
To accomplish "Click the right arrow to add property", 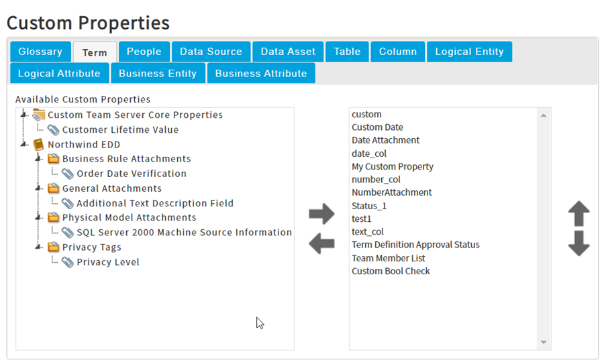I will pos(321,214).
